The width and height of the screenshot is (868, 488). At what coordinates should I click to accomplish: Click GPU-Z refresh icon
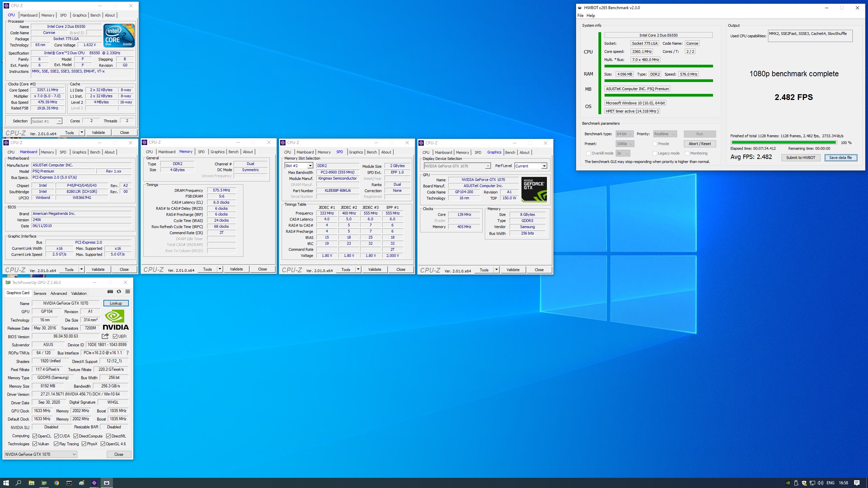point(119,291)
